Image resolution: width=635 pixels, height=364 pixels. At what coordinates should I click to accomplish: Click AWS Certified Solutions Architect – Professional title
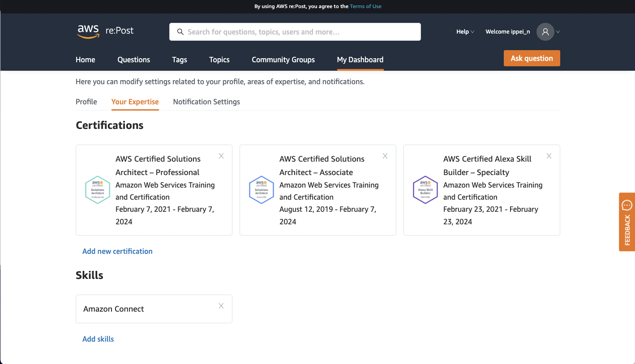click(x=158, y=166)
